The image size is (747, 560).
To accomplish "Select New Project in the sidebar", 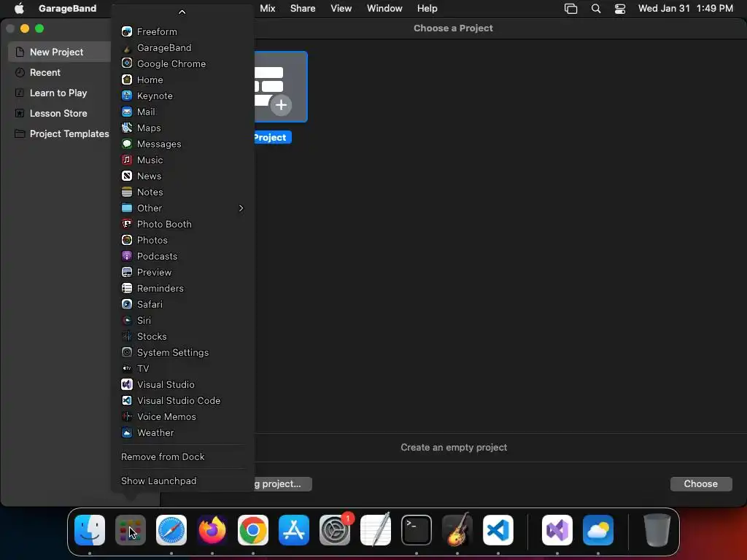I will point(59,52).
